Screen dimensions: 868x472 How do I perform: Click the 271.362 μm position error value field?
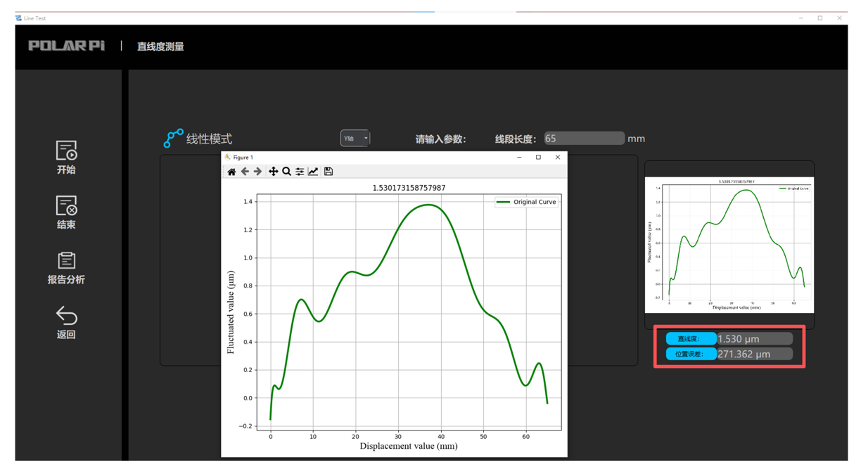pyautogui.click(x=754, y=355)
